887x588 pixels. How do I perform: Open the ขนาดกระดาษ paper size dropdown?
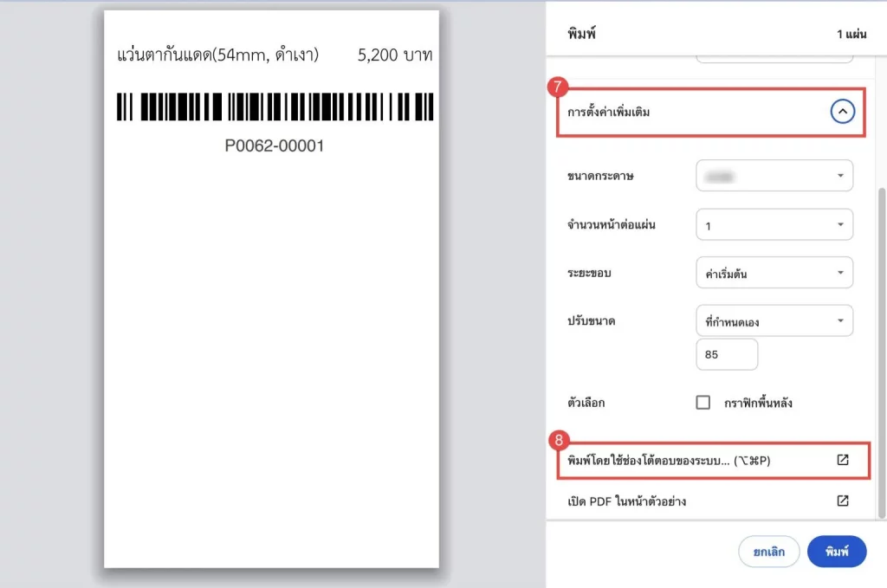(x=774, y=176)
